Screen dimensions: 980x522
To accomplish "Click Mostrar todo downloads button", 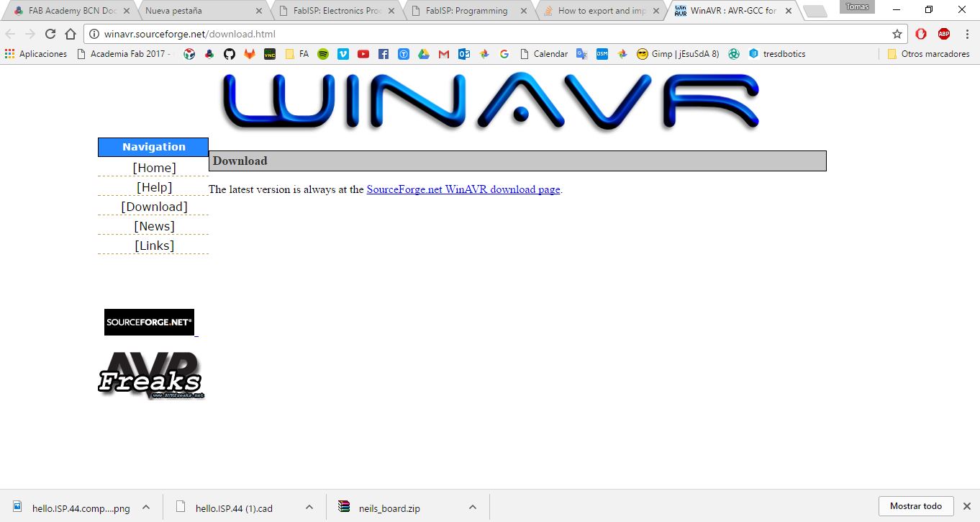I will coord(916,506).
